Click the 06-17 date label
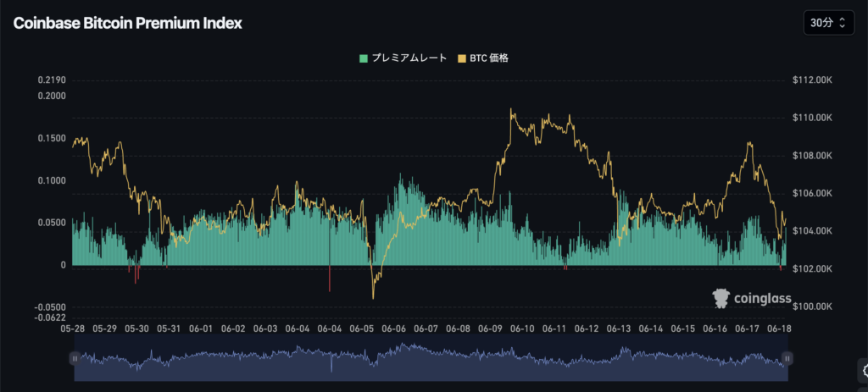 [747, 329]
